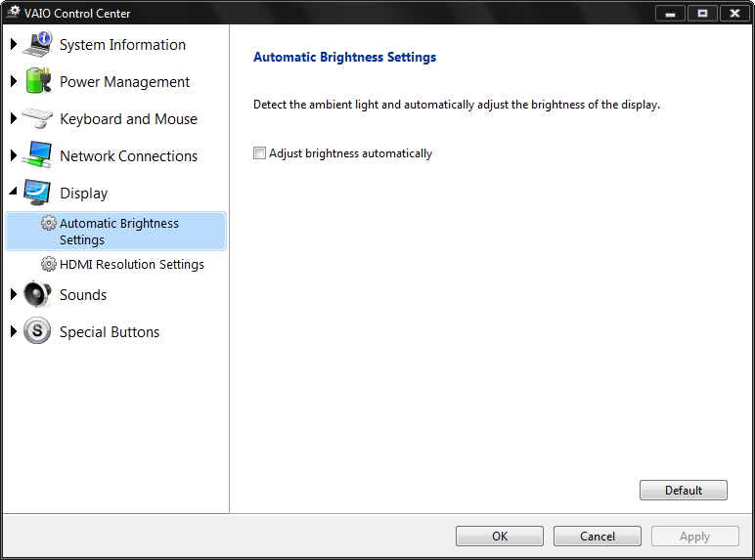The height and width of the screenshot is (560, 755).
Task: Expand the Network Connections category arrow
Action: [14, 155]
